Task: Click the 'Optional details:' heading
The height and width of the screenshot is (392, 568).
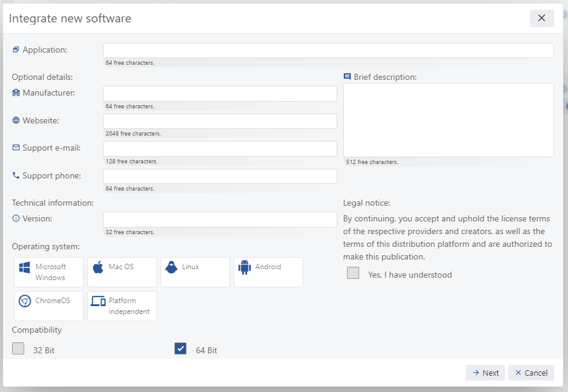Action: coord(42,77)
